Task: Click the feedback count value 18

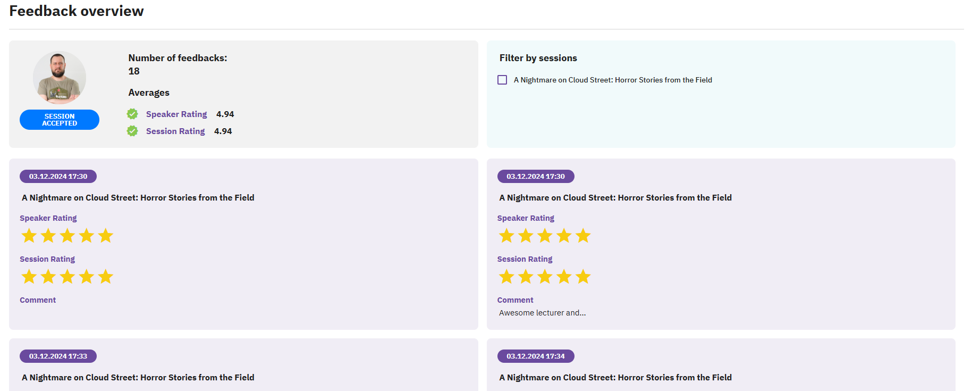Action: click(134, 71)
